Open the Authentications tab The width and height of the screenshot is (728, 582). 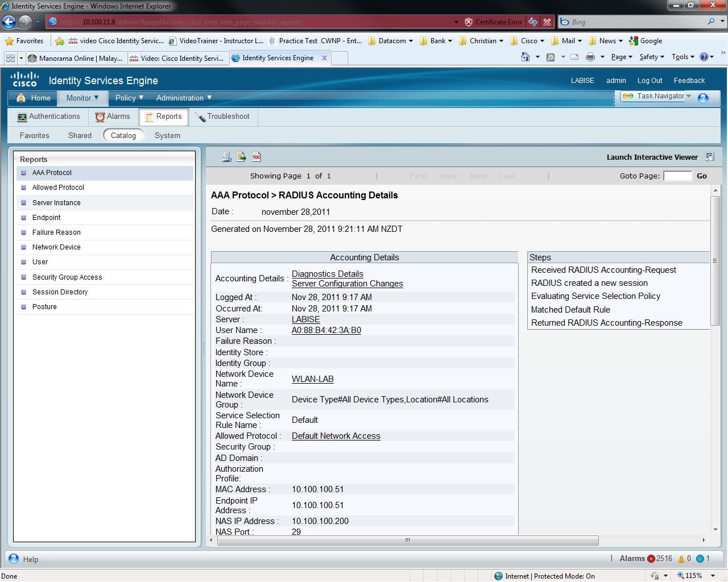(x=49, y=117)
